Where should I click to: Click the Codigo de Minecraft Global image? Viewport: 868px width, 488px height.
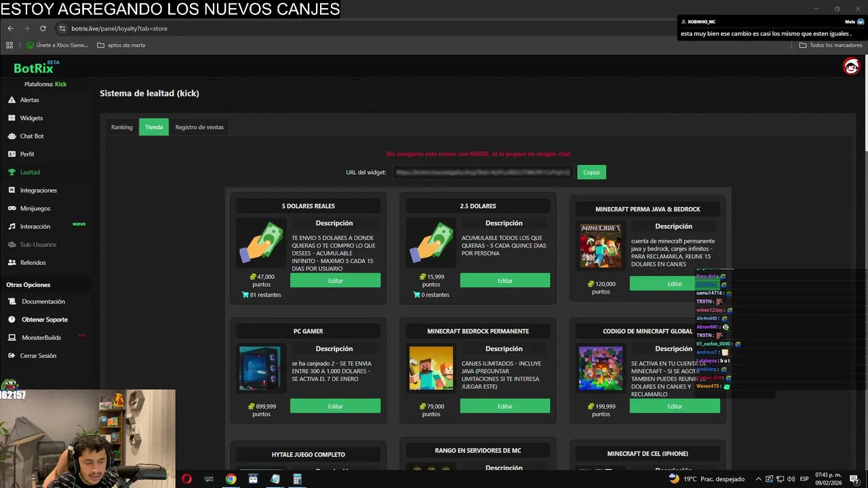tap(601, 369)
